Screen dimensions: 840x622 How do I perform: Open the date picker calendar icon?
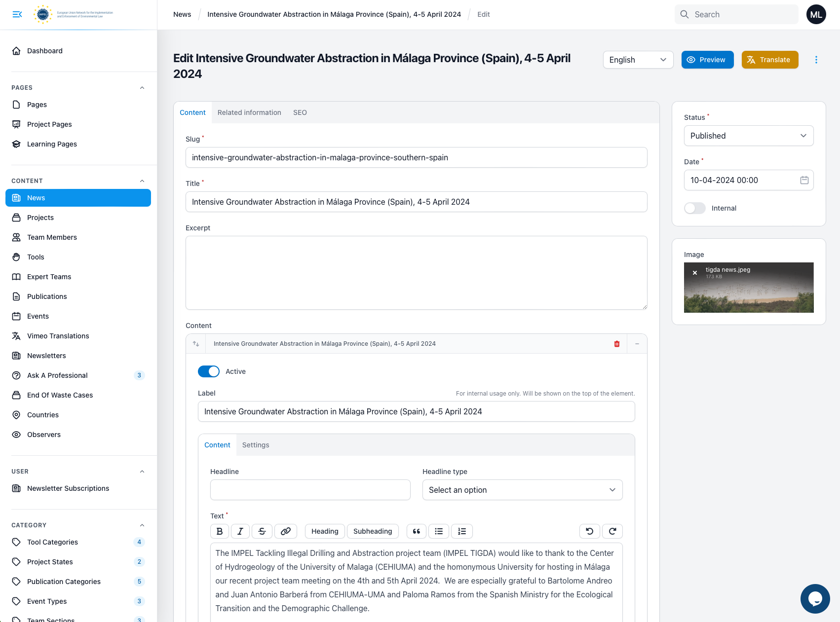click(804, 180)
